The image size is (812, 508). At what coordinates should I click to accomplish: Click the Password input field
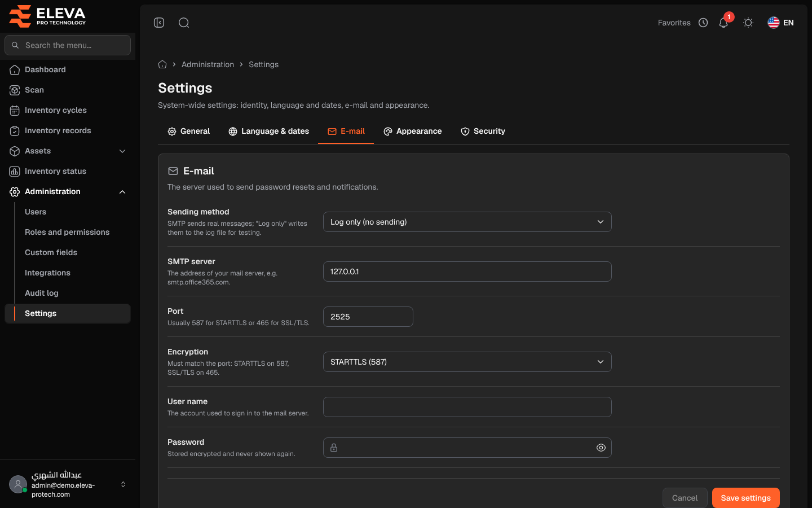click(467, 448)
